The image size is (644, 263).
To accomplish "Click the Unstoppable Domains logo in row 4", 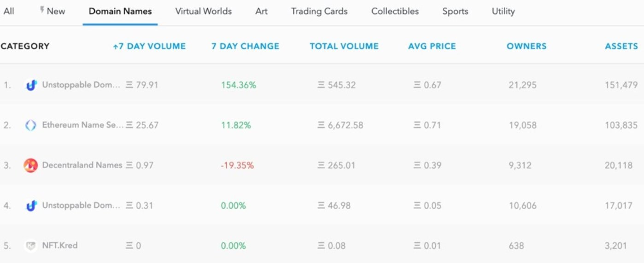I will point(31,205).
